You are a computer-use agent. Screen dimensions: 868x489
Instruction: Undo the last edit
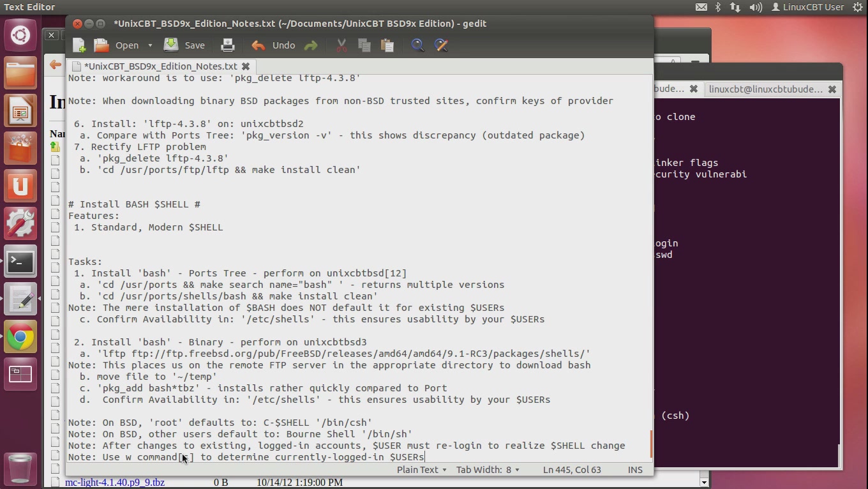click(x=273, y=45)
